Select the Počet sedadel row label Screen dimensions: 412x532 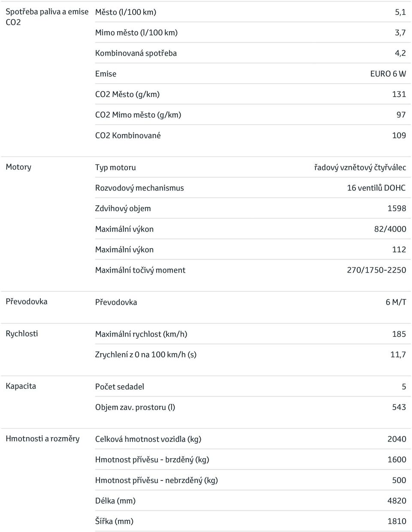(120, 387)
